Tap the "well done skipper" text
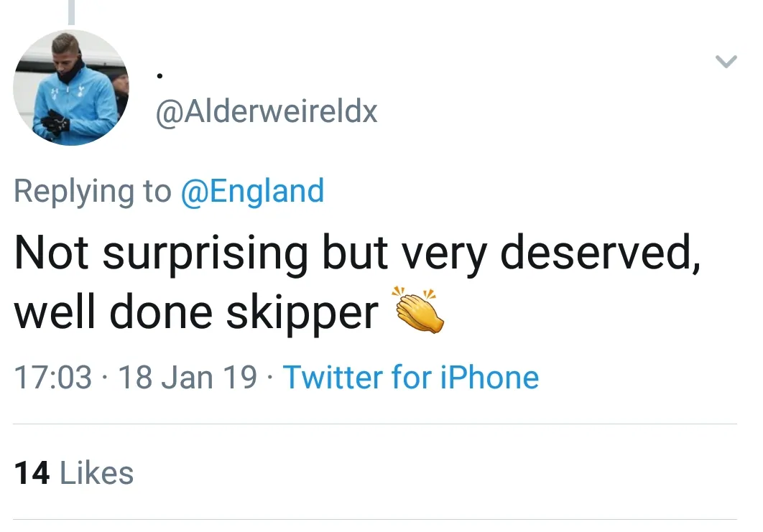This screenshot has height=532, width=763. (196, 312)
